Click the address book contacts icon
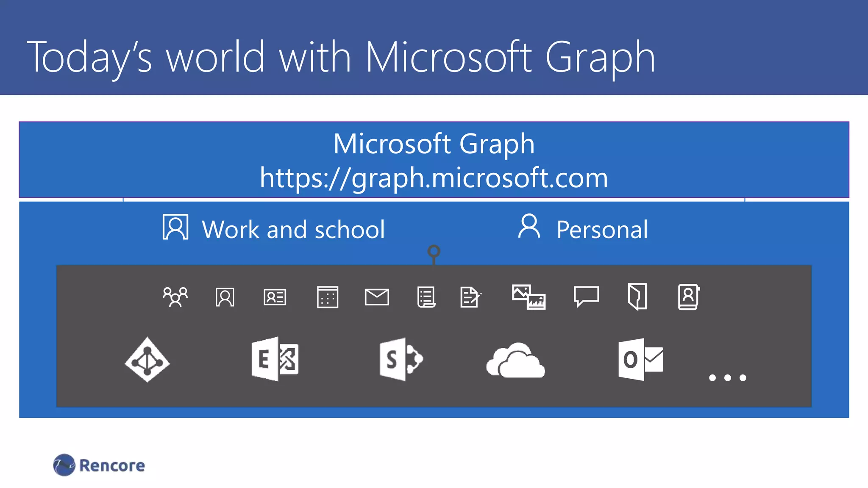This screenshot has height=488, width=868. tap(689, 297)
